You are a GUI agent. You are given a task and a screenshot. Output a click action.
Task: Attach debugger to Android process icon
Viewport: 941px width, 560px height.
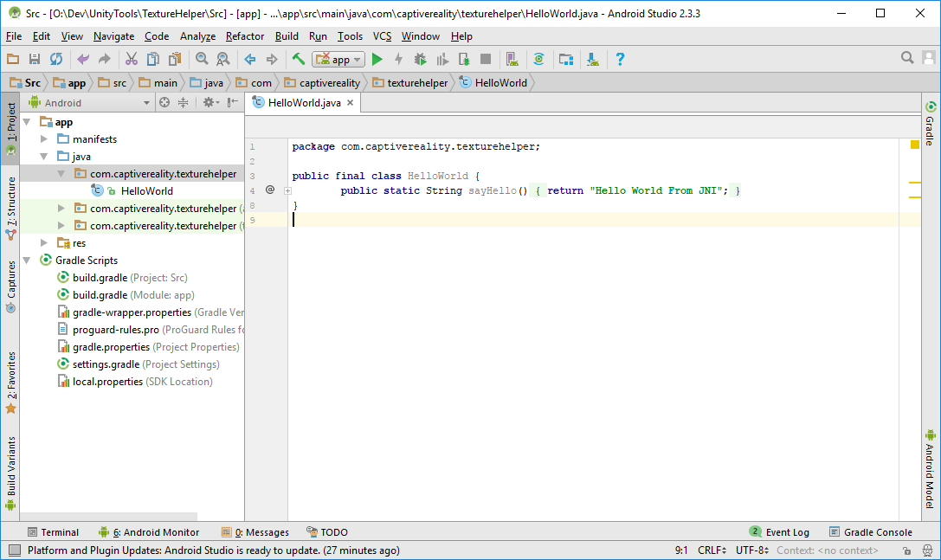pos(464,59)
